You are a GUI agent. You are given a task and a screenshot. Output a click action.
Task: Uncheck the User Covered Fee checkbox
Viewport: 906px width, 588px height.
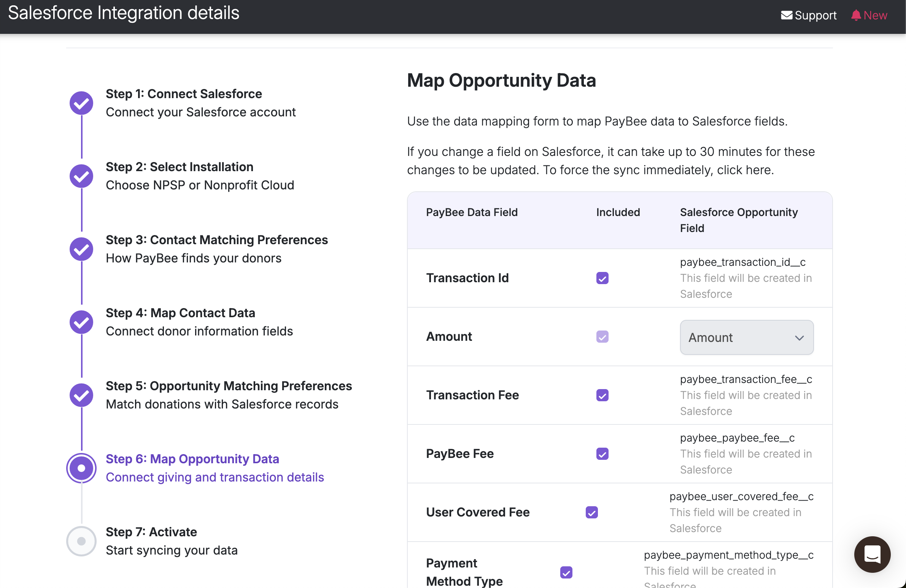(x=591, y=513)
